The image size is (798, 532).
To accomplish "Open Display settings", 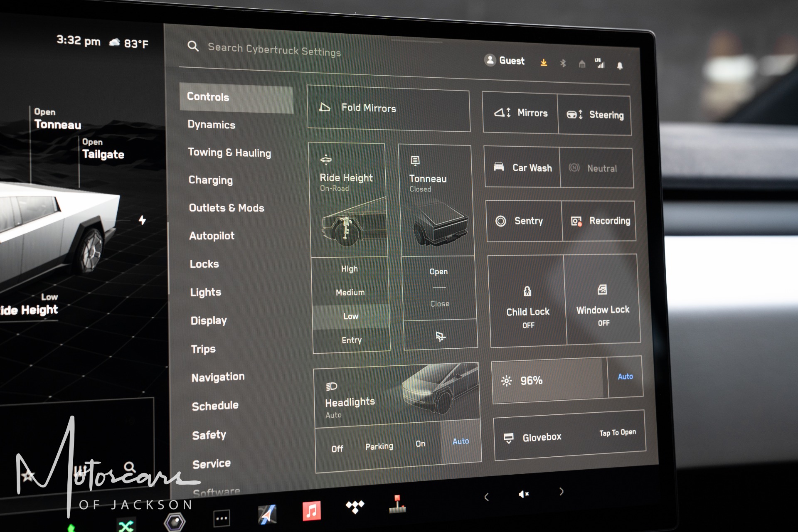I will point(209,320).
